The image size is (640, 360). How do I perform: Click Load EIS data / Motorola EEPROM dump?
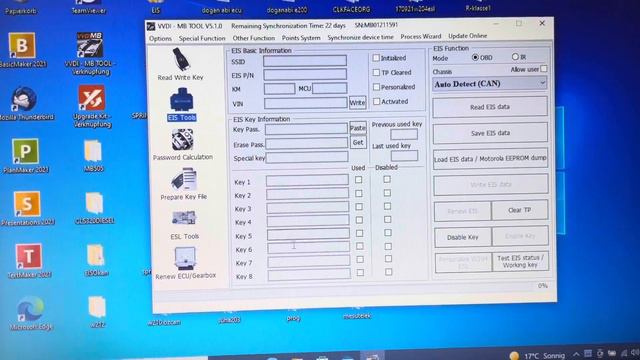[490, 159]
